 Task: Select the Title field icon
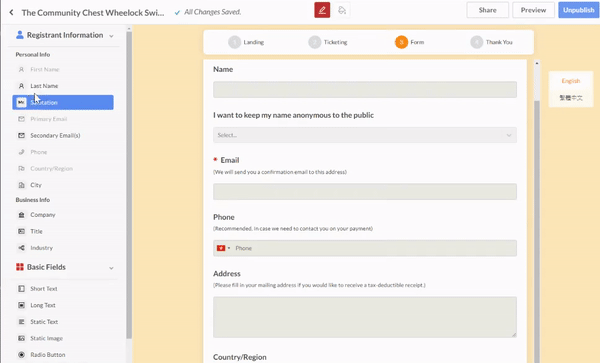click(x=21, y=231)
